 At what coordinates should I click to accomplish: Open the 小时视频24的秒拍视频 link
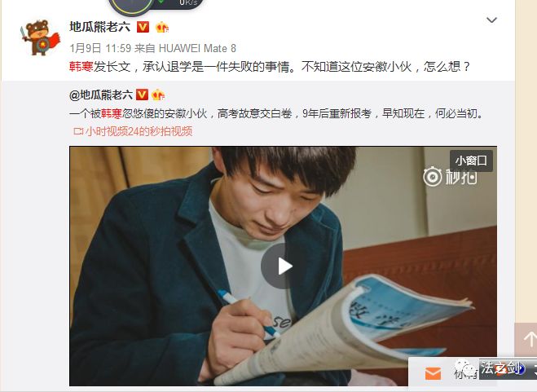click(133, 131)
